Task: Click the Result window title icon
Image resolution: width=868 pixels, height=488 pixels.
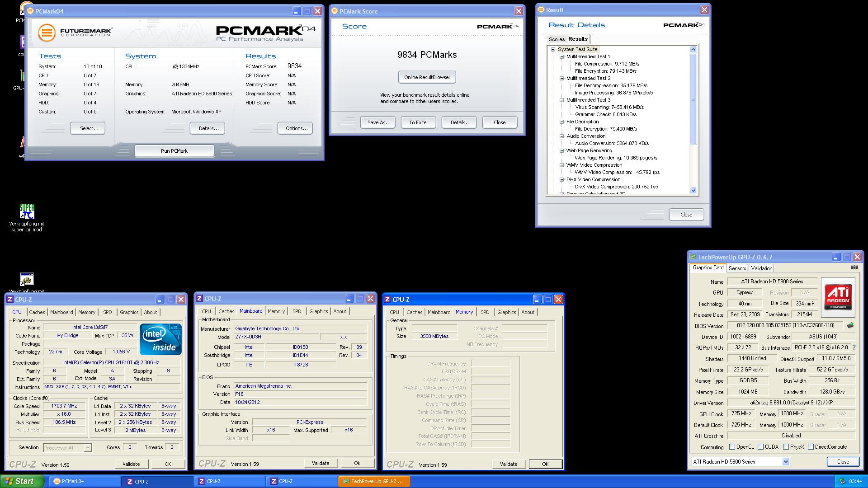Action: (541, 10)
